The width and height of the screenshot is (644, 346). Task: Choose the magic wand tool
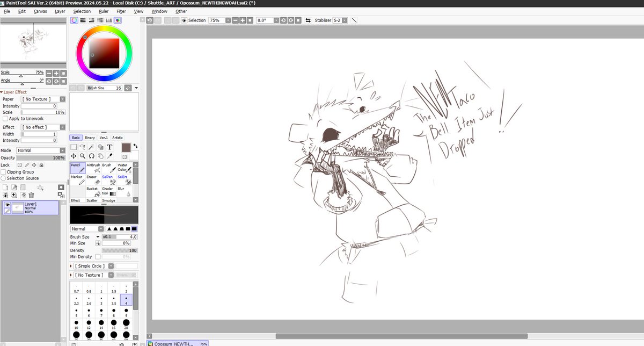(92, 147)
